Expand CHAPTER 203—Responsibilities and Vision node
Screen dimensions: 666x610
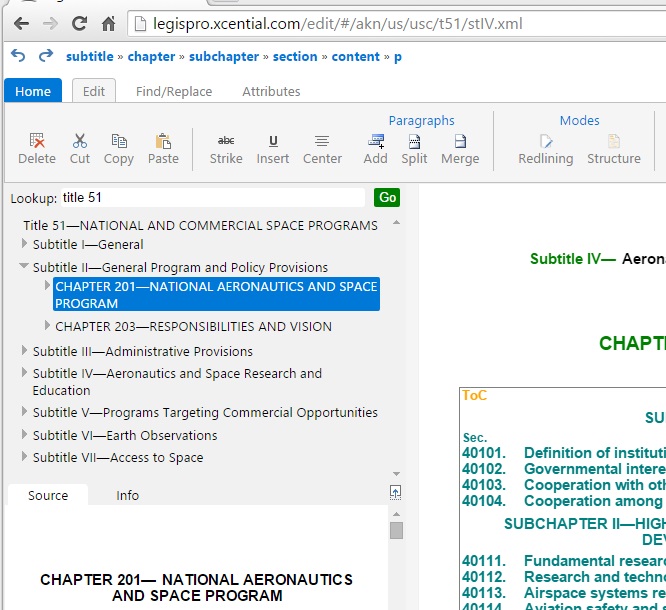[47, 326]
